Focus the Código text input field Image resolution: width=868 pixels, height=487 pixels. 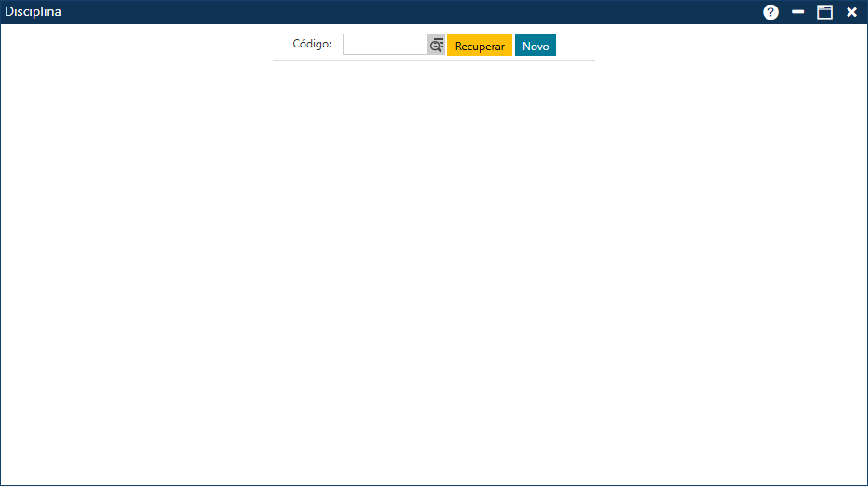click(385, 45)
